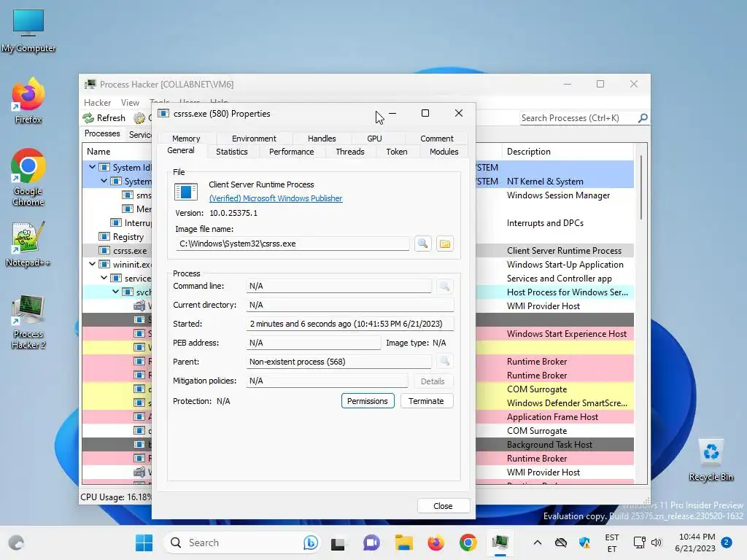Click search magnifier in Search Processes box
This screenshot has width=747, height=560.
pos(643,117)
